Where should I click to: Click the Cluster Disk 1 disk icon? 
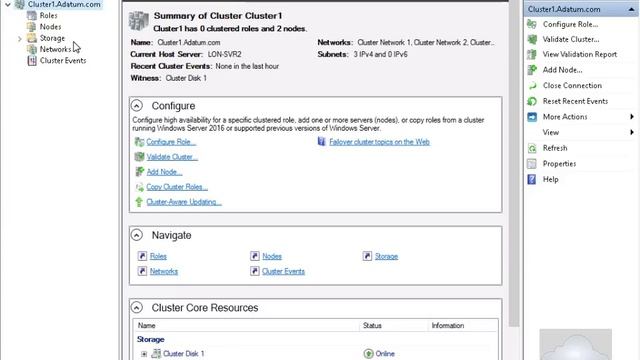[x=156, y=353]
